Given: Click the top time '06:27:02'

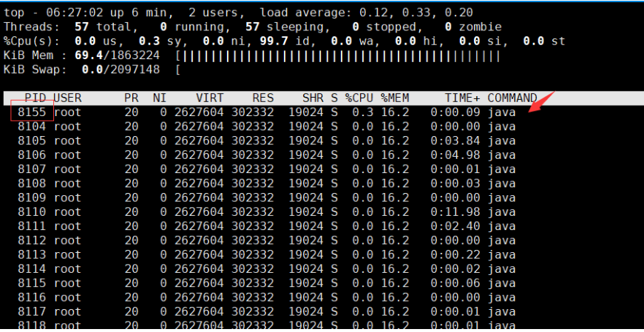Looking at the screenshot, I should (75, 13).
